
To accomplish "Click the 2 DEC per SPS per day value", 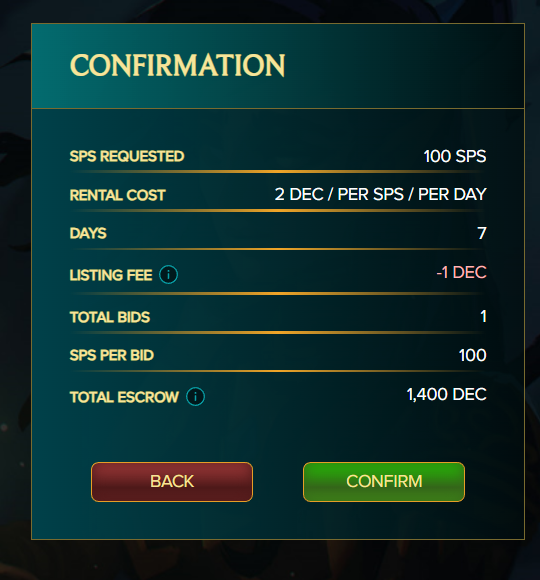I will pyautogui.click(x=380, y=194).
